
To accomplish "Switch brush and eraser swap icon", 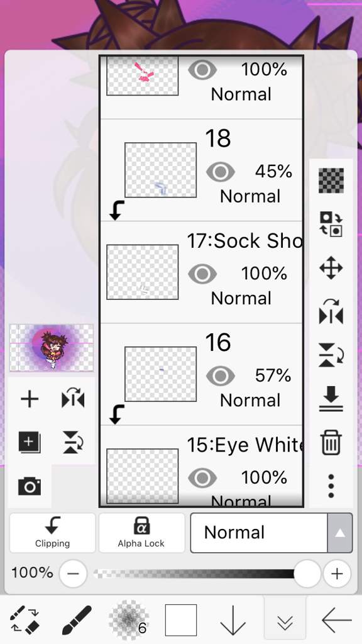I will [25, 620].
